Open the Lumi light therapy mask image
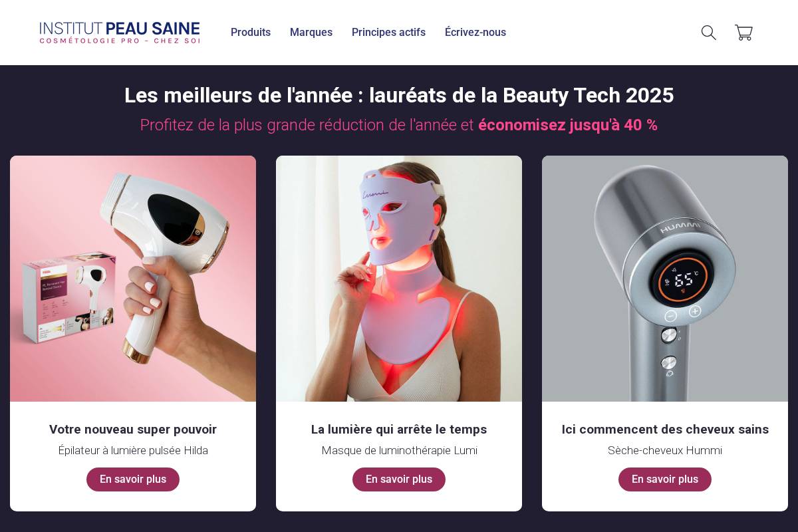 pyautogui.click(x=399, y=279)
